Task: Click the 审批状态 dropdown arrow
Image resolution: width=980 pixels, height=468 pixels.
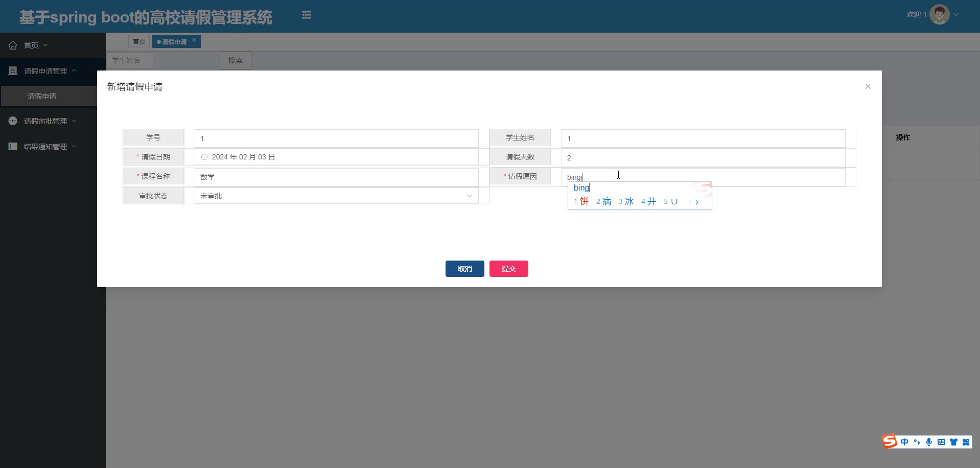Action: (x=470, y=196)
